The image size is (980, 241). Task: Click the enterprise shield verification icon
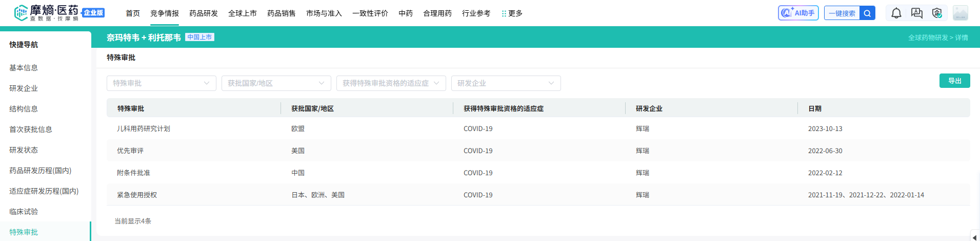click(937, 13)
